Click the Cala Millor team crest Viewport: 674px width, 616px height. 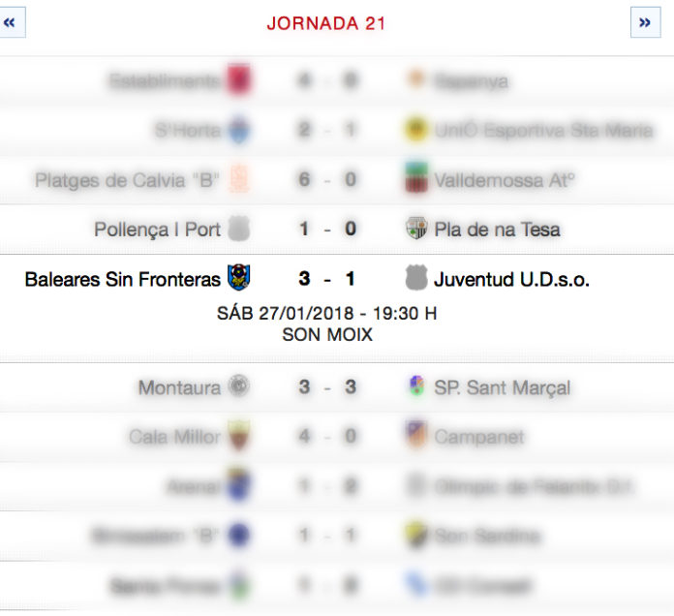(x=238, y=435)
